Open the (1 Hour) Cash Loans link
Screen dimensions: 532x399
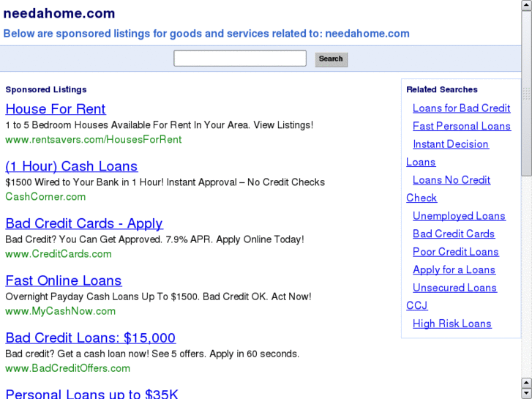pyautogui.click(x=72, y=166)
